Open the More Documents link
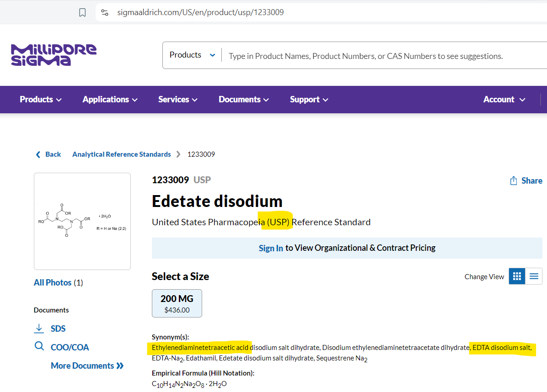The width and height of the screenshot is (547, 392). pyautogui.click(x=82, y=366)
